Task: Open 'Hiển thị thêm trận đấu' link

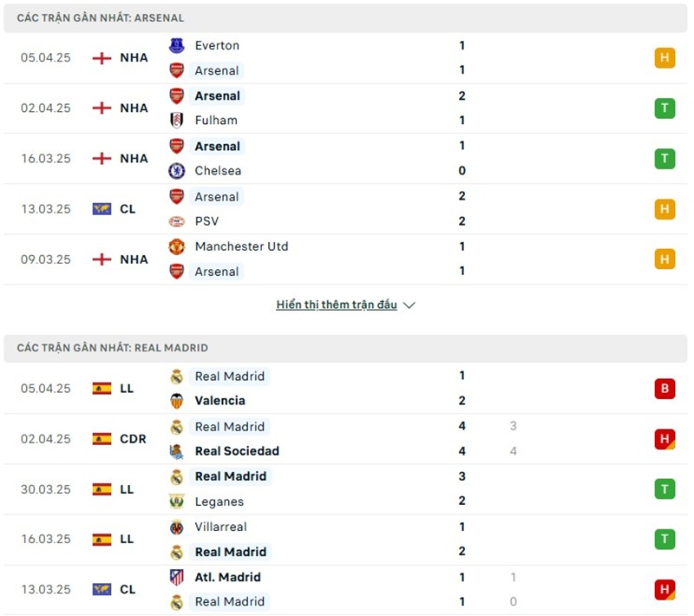Action: (337, 305)
